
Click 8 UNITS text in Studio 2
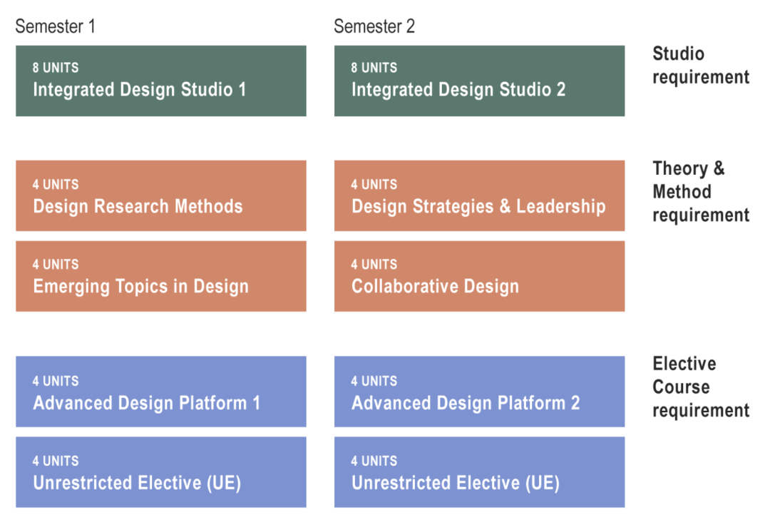pos(374,68)
